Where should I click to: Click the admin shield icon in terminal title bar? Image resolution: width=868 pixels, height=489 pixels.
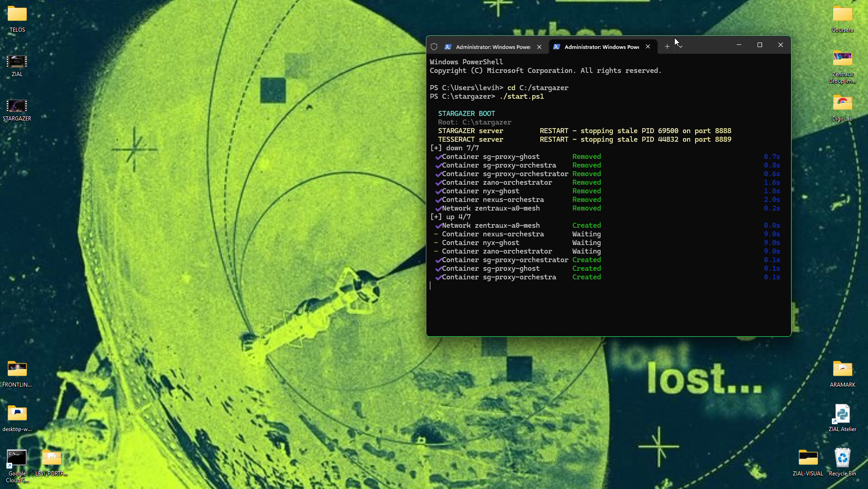click(434, 47)
